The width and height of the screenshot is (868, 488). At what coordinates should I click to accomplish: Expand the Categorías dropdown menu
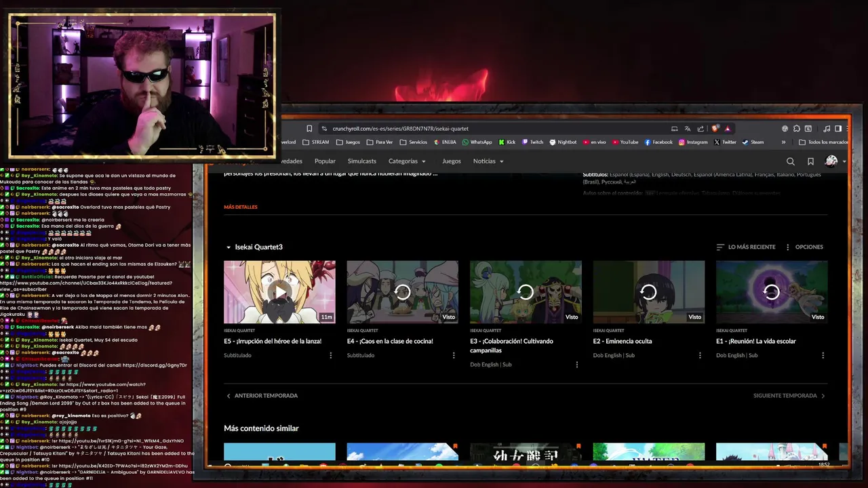(x=407, y=161)
